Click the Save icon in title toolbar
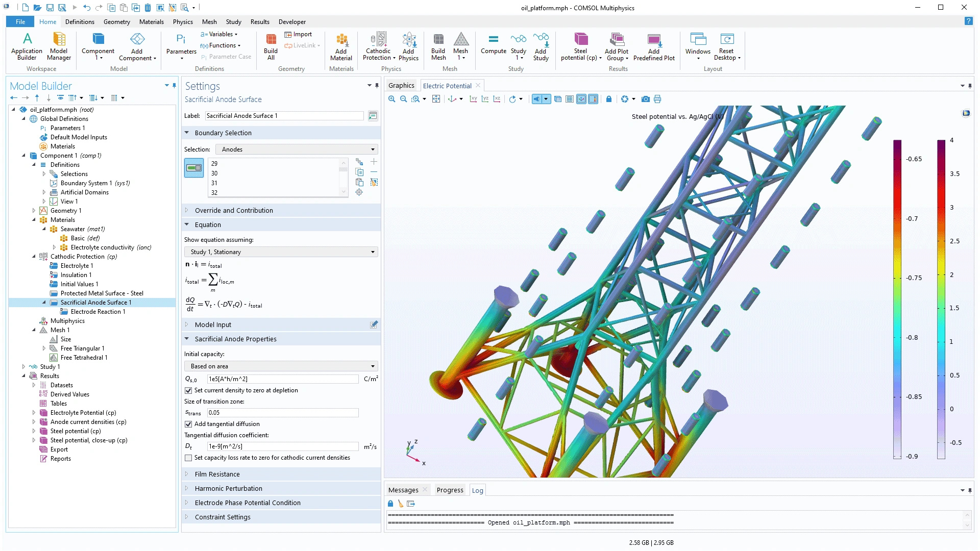This screenshot has height=551, width=980. pos(50,8)
